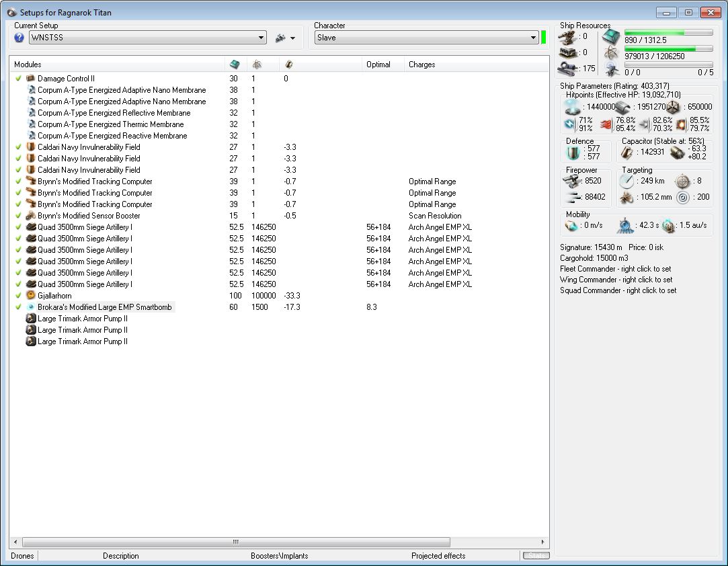Click the Modules column header
This screenshot has width=728, height=566.
click(x=117, y=65)
